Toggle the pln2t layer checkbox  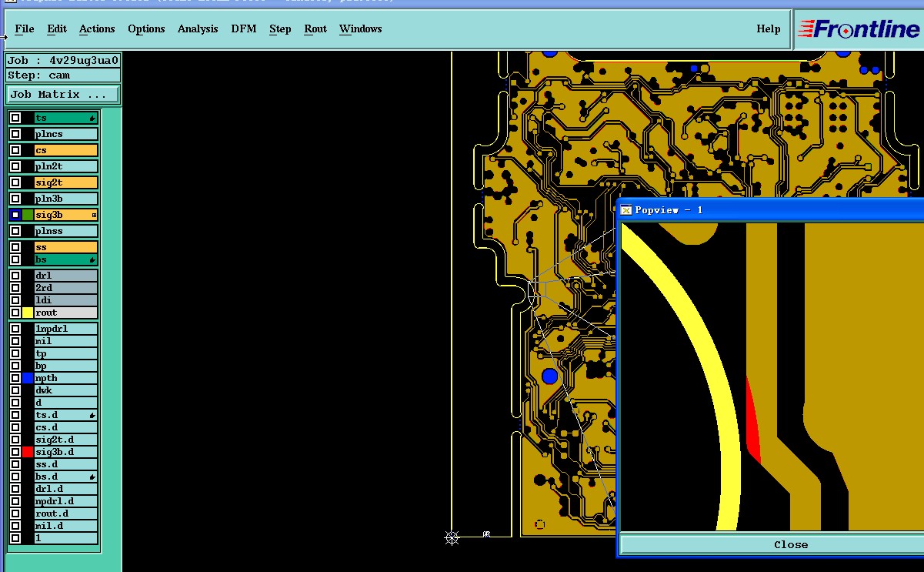15,166
